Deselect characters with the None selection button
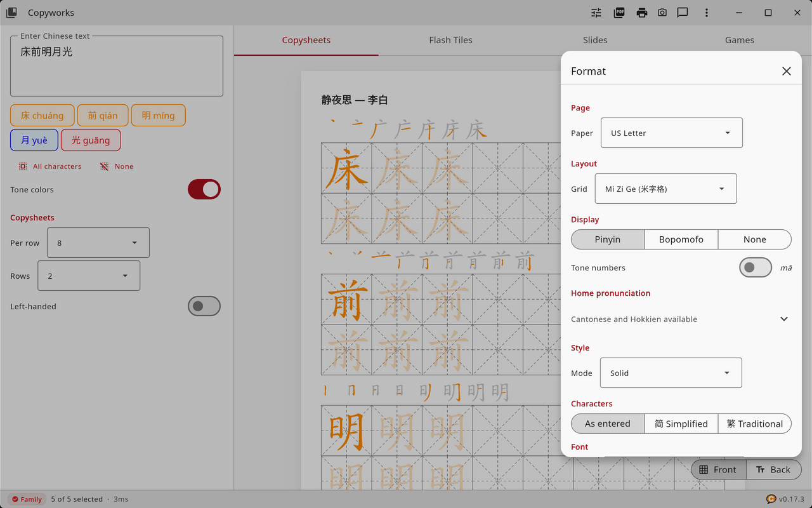 click(117, 166)
